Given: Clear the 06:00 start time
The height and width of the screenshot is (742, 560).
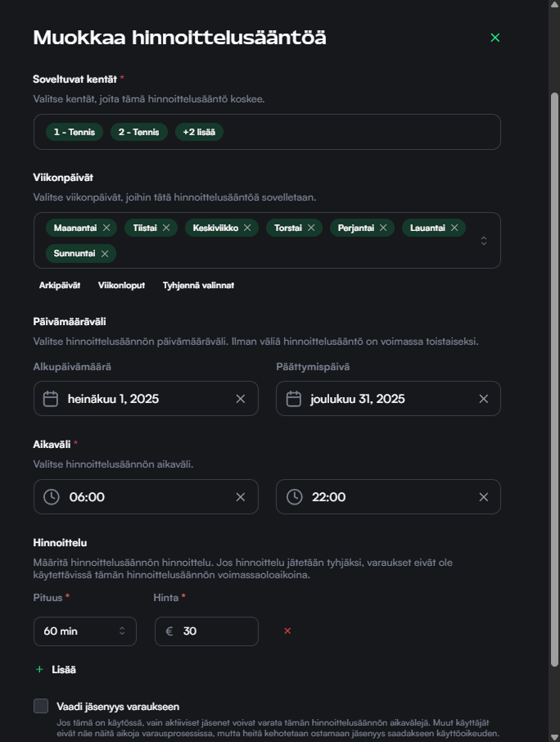Looking at the screenshot, I should 240,497.
